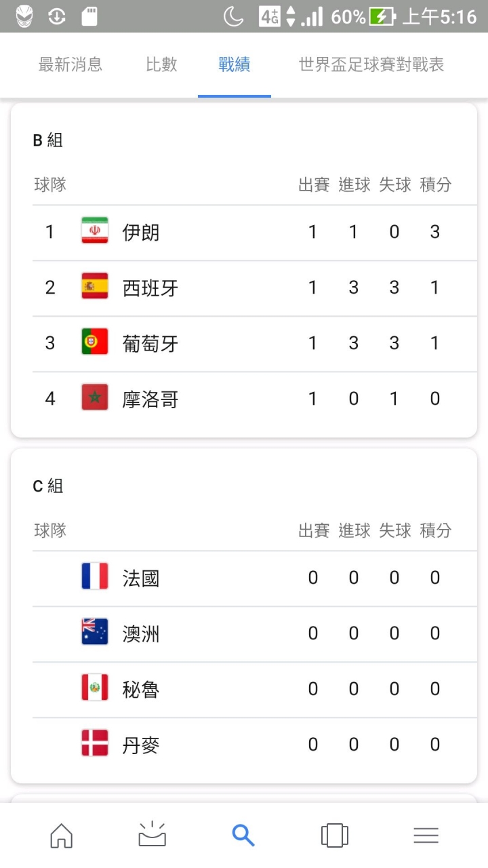Open the 葡萄牙 team entry
The height and width of the screenshot is (868, 488).
(x=255, y=344)
